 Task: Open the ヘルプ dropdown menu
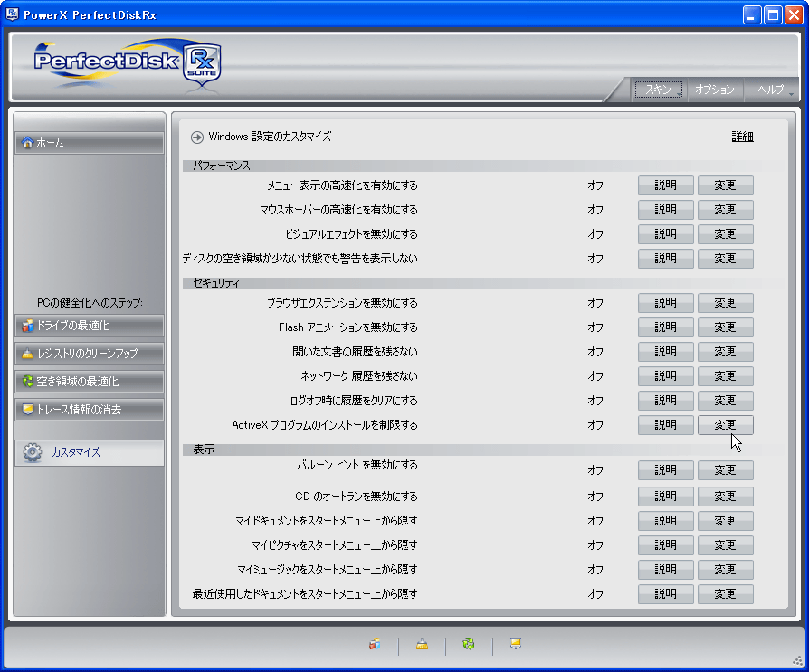tap(772, 90)
